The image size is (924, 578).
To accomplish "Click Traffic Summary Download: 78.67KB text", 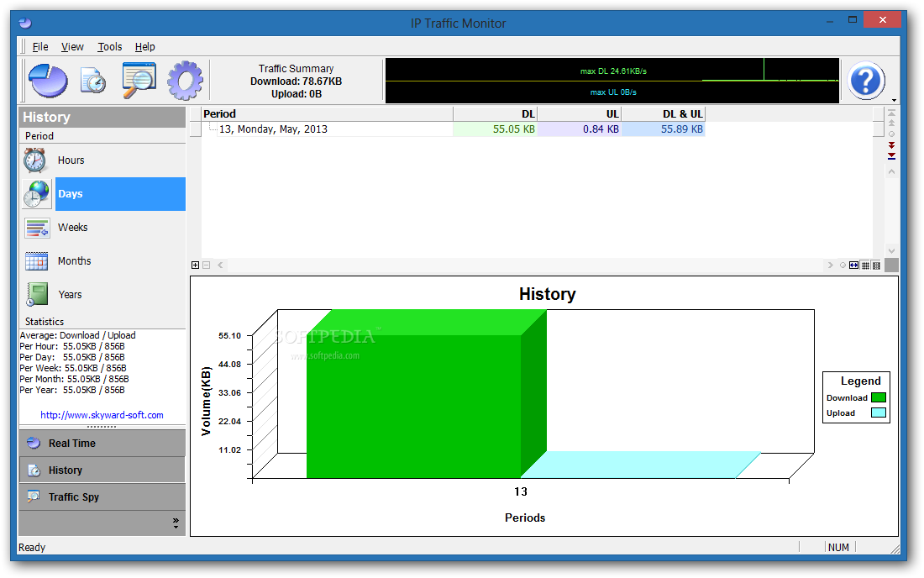I will click(296, 81).
